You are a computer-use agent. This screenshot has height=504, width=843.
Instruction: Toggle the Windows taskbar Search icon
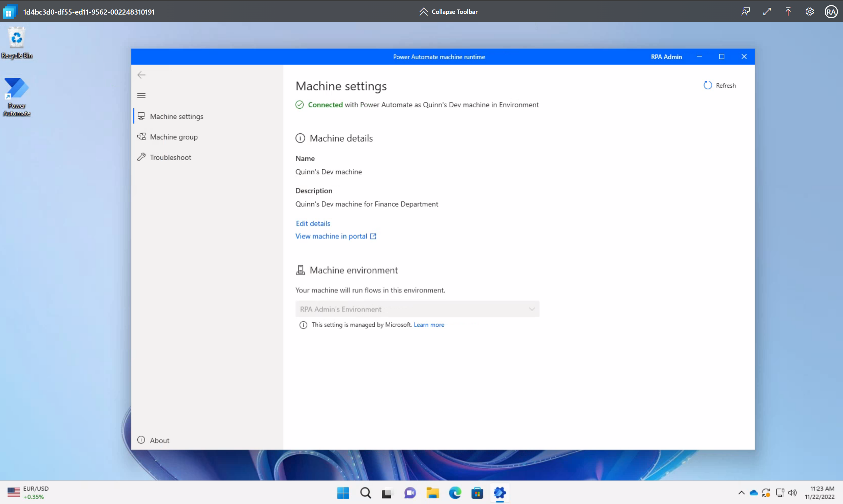[x=366, y=493]
